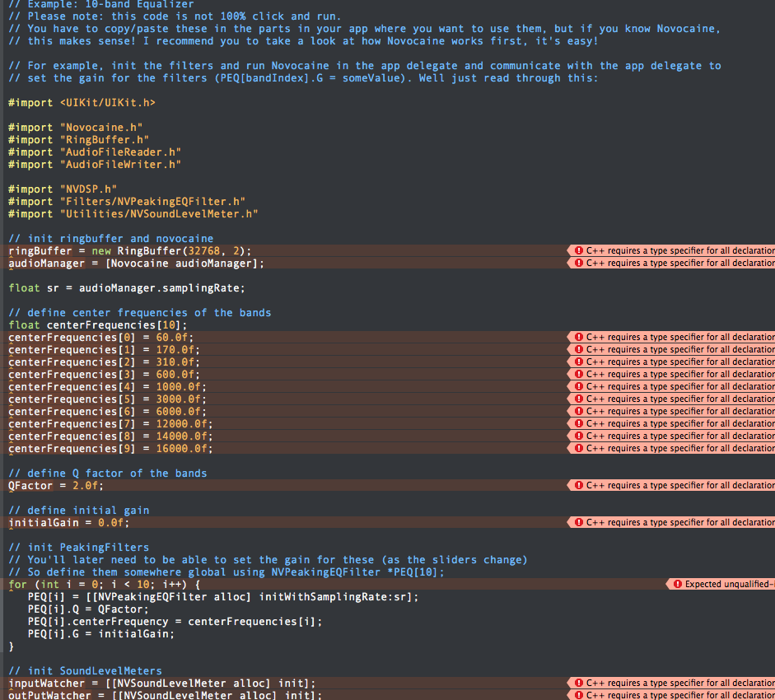Image resolution: width=775 pixels, height=700 pixels.
Task: Click 'initialGain = 0.0f;' code text
Action: pos(69,523)
